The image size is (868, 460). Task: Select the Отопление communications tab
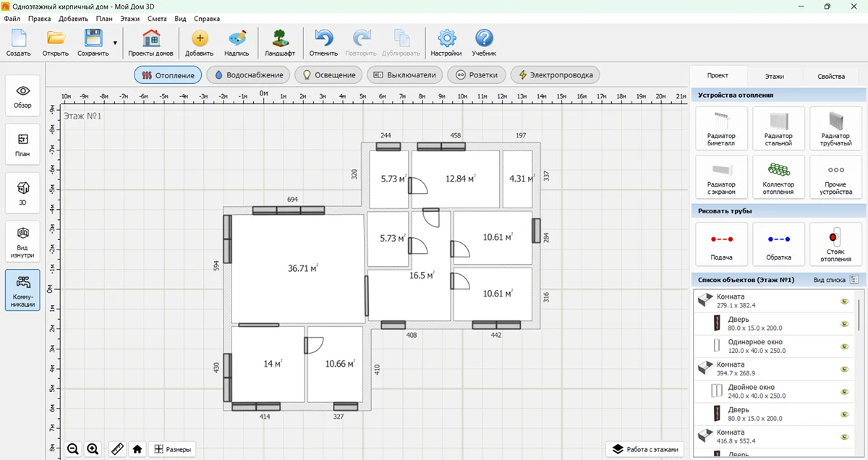[x=167, y=74]
